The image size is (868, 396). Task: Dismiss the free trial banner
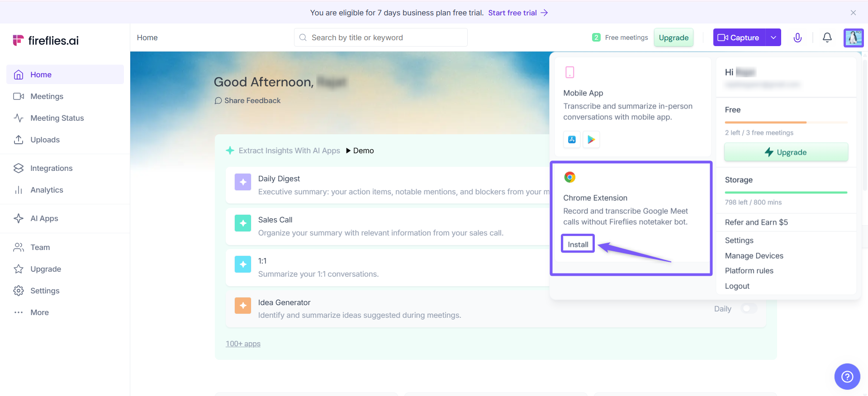pos(853,13)
